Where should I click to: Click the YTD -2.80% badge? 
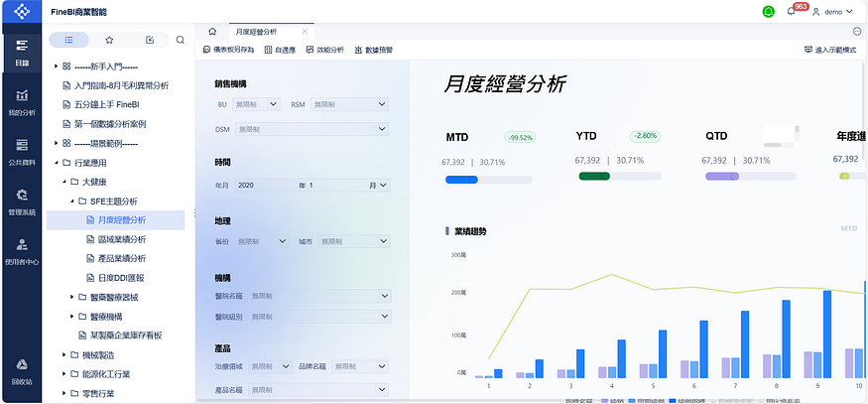[645, 136]
